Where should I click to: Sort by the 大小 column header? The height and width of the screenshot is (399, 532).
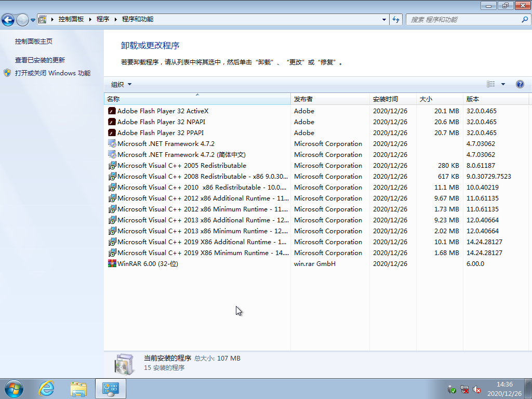[x=440, y=99]
